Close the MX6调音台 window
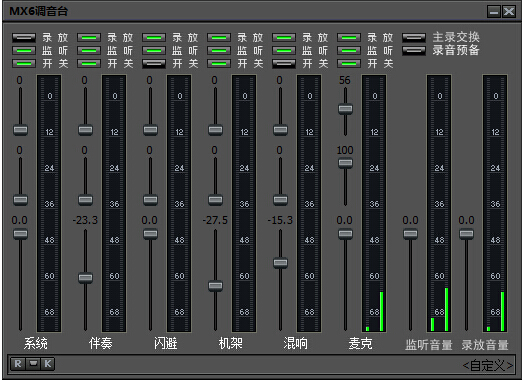The height and width of the screenshot is (380, 523). (x=509, y=12)
